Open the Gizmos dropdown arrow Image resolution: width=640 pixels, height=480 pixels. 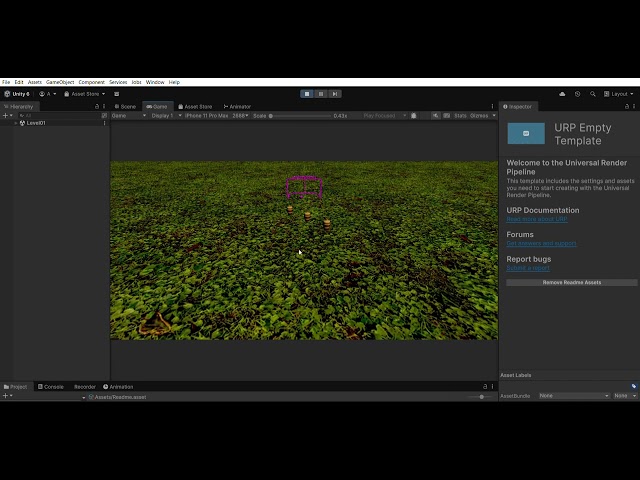click(x=494, y=116)
